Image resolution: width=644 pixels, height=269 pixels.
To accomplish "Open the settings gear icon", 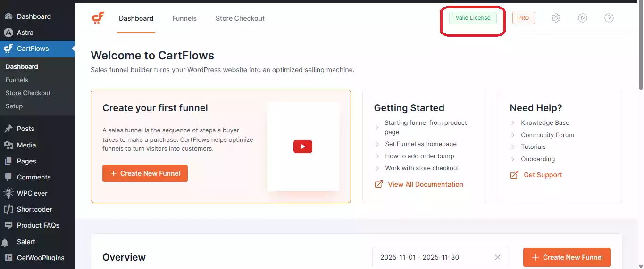I will [556, 18].
